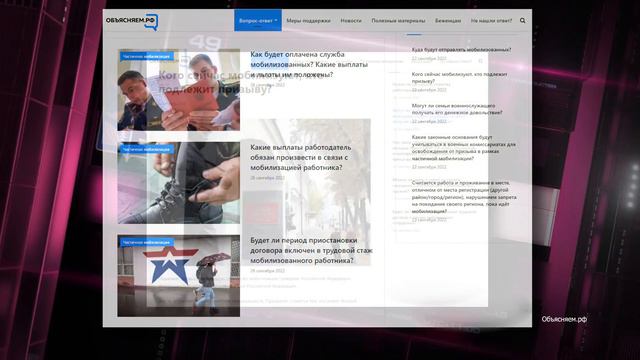Click thumbnail of officers checking documents
640x360 pixels.
pyautogui.click(x=179, y=90)
